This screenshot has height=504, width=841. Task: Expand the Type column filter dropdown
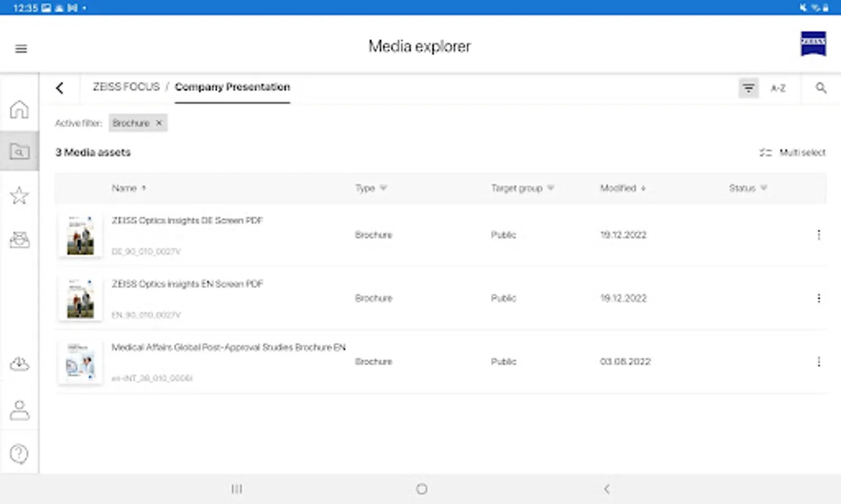pyautogui.click(x=383, y=188)
